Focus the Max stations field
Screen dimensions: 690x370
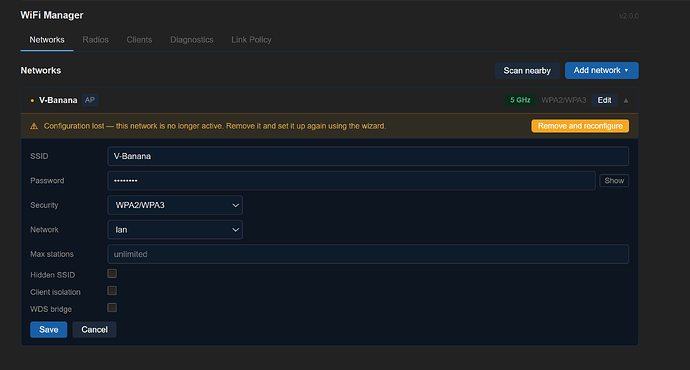point(368,254)
